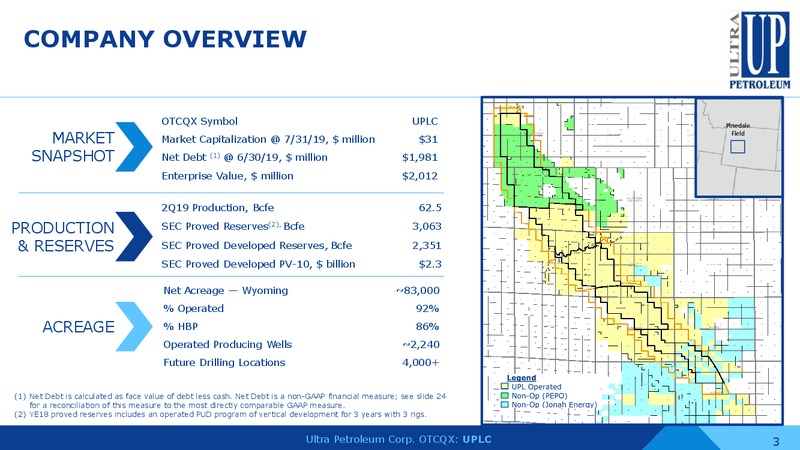Screen dimensions: 800x450
Task: Click the Legend heading on the map
Action: (x=521, y=378)
